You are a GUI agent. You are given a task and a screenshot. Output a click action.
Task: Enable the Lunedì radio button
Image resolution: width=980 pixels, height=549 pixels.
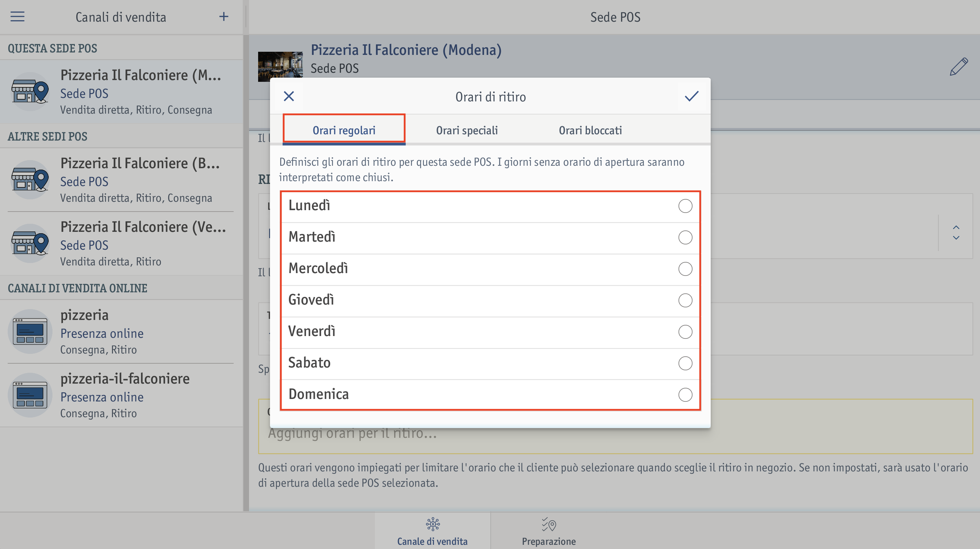685,206
